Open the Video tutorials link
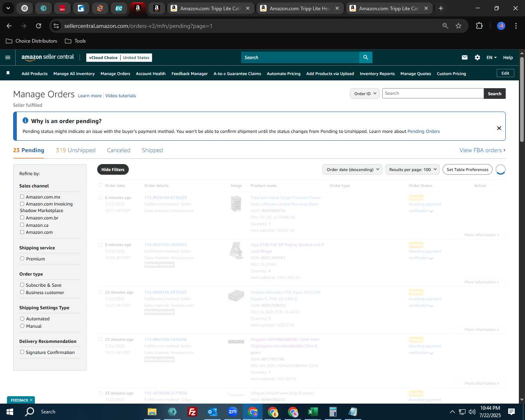525x420 pixels. 121,96
